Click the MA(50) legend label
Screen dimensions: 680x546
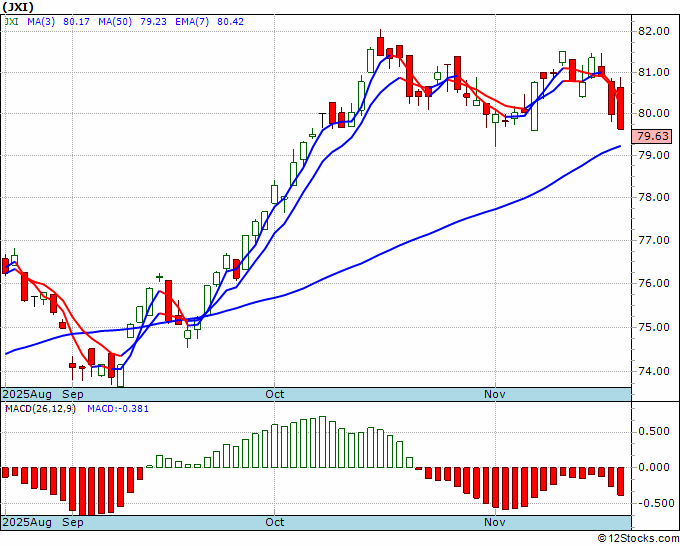(x=115, y=21)
